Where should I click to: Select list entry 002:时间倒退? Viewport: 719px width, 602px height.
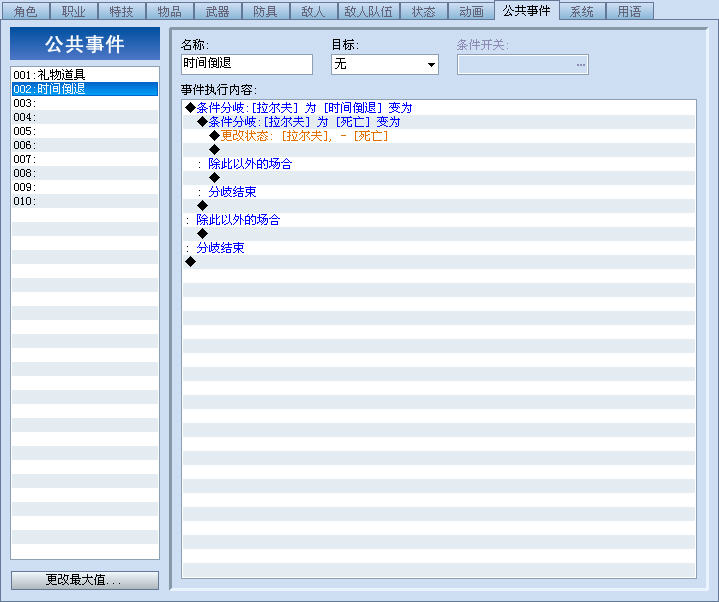(85, 89)
